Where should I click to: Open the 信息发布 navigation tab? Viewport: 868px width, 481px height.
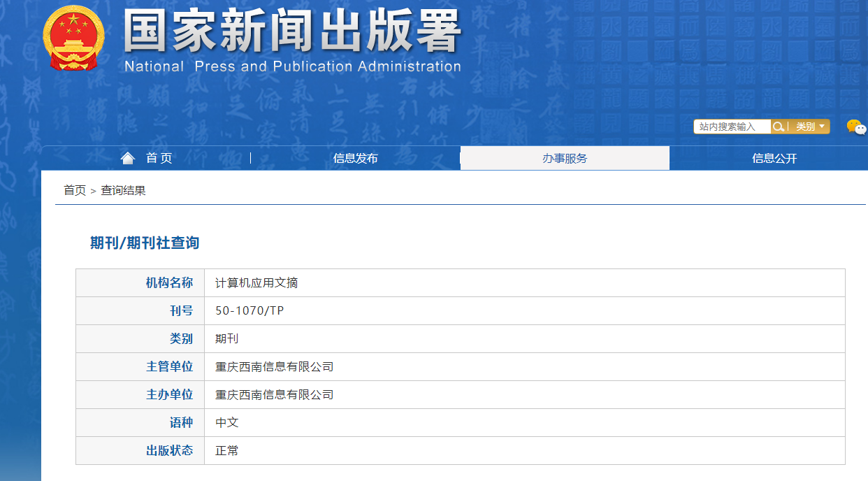(x=355, y=158)
